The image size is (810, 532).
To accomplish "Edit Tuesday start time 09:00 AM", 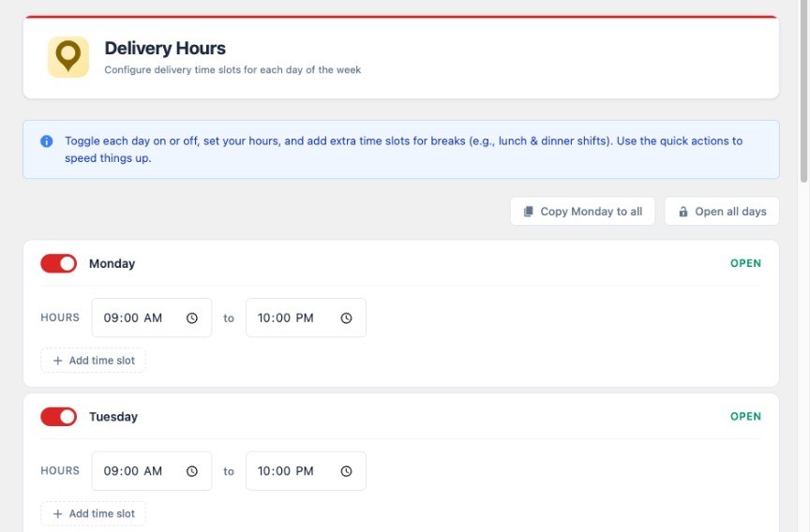I will tap(151, 471).
